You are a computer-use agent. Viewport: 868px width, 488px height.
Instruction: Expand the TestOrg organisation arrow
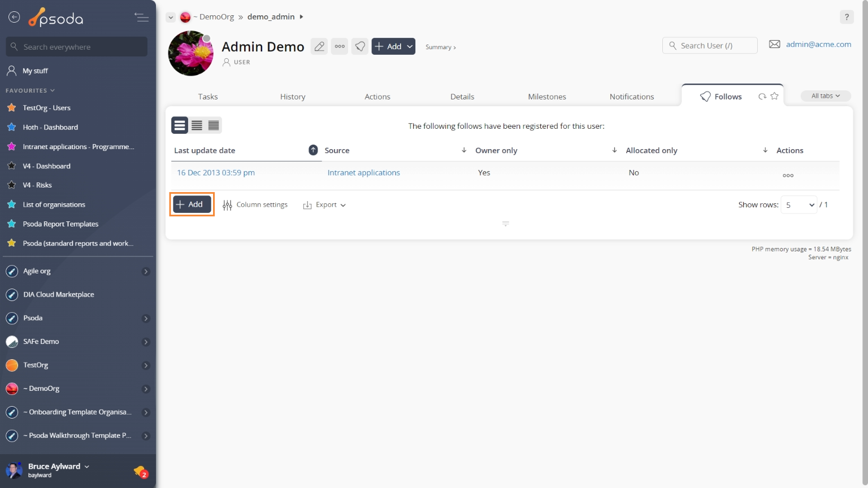146,365
